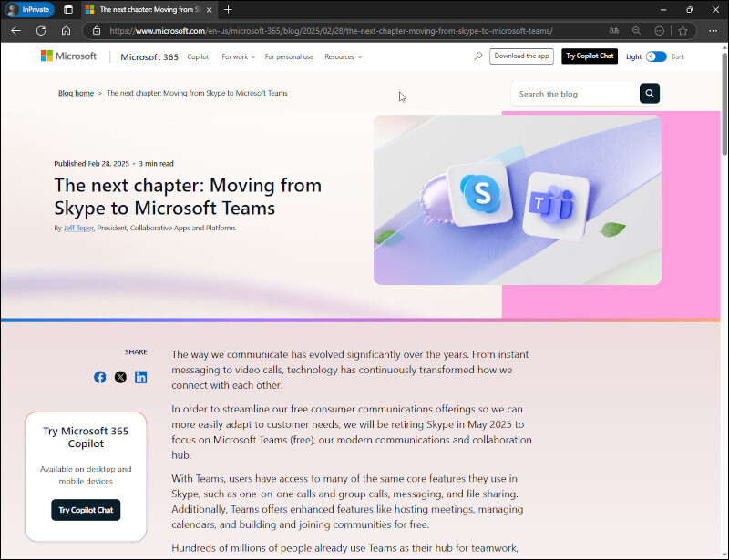729x560 pixels.
Task: Open browser Settings and more menu
Action: 713,31
